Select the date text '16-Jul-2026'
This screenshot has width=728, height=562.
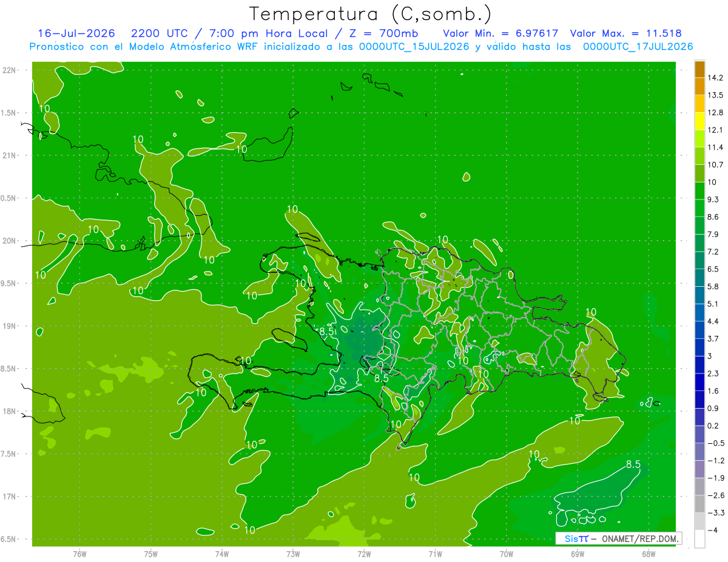[75, 33]
